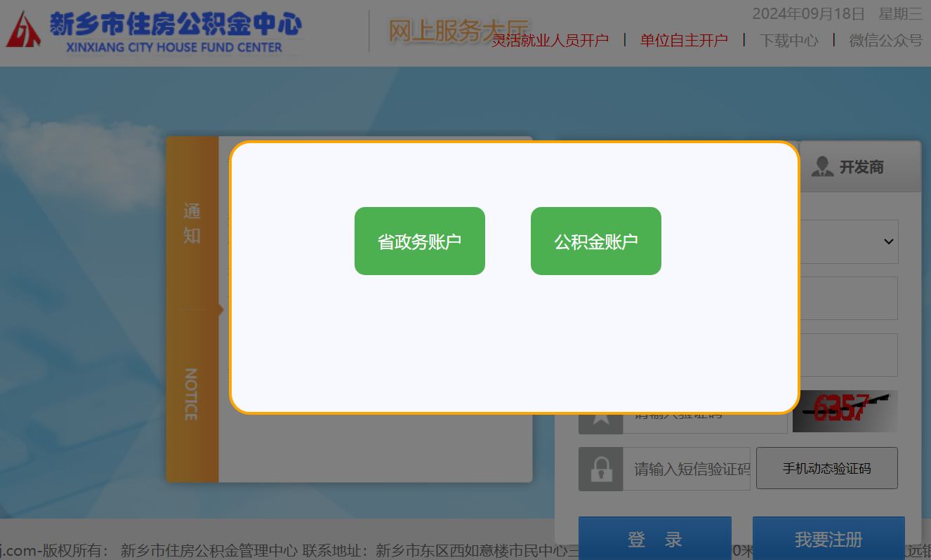Click the 我要注册 register button
This screenshot has width=931, height=560.
click(828, 539)
